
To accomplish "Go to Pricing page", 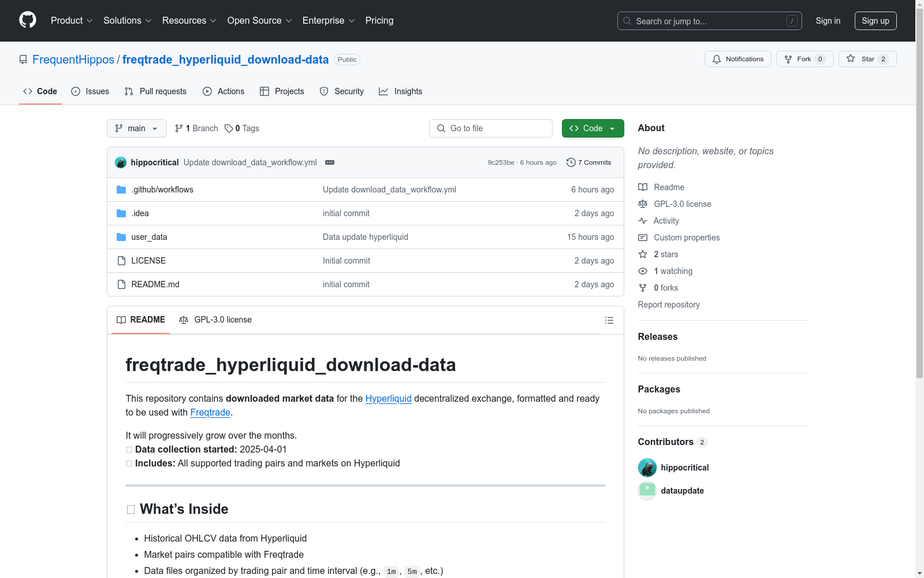I will (x=379, y=21).
